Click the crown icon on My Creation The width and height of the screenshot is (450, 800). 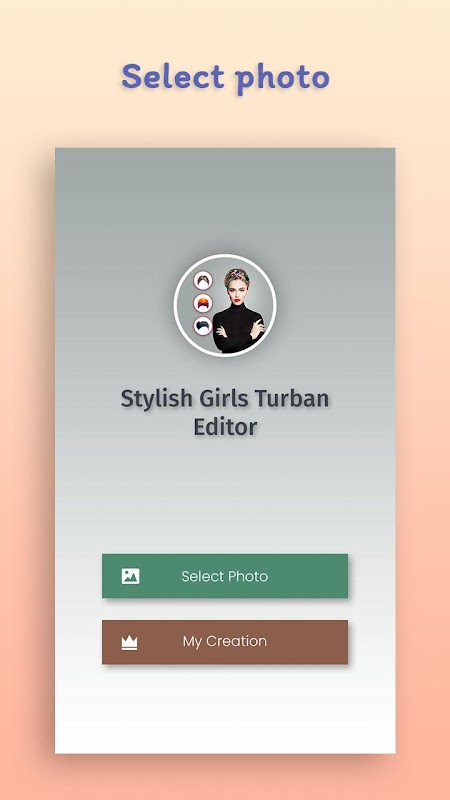[x=130, y=643]
